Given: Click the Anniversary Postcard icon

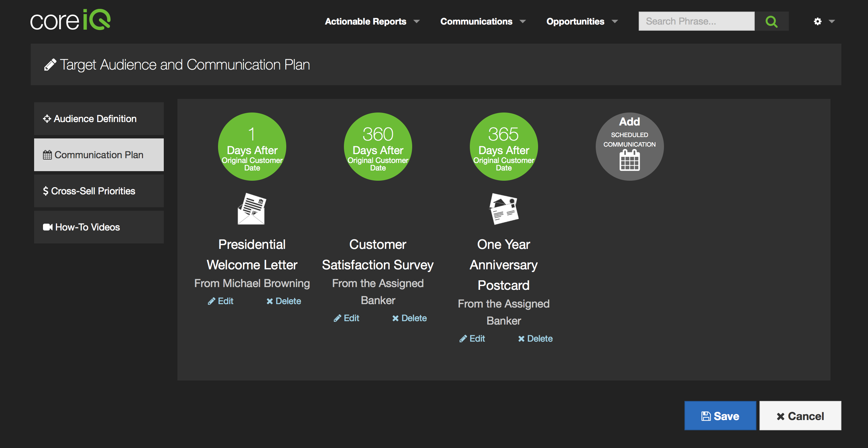Looking at the screenshot, I should point(504,209).
